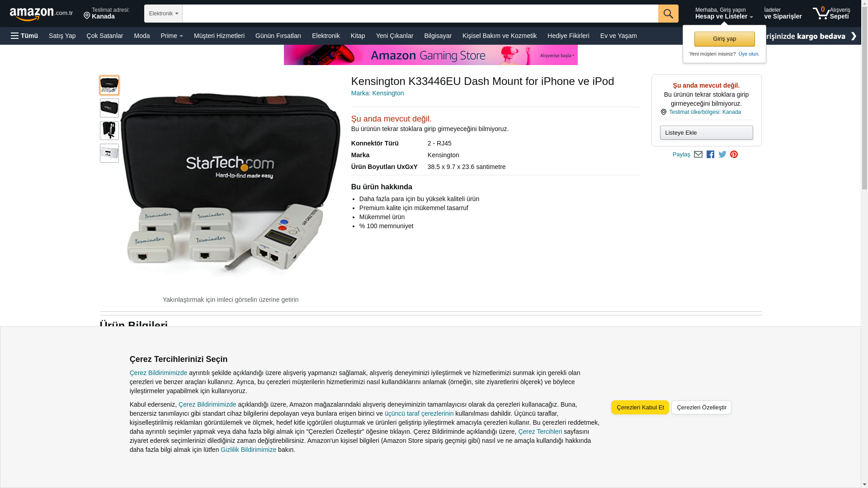
Task: Expand the Elektronik search category dropdown
Action: point(163,14)
